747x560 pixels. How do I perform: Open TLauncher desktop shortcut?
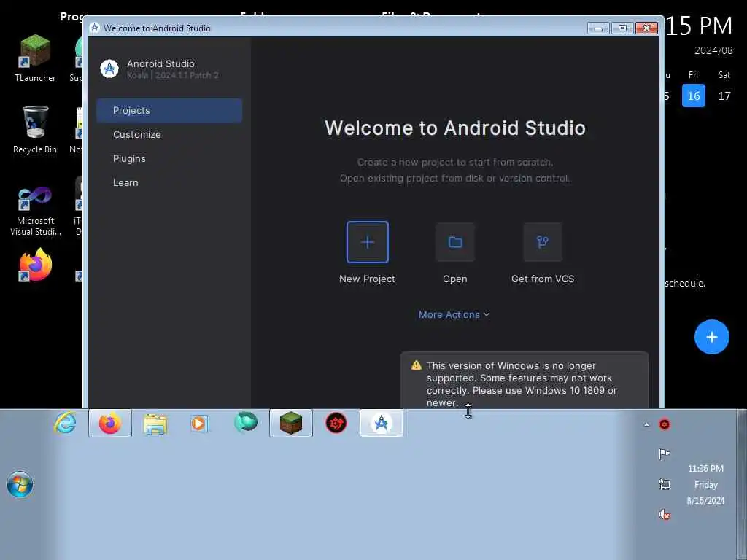pos(35,58)
